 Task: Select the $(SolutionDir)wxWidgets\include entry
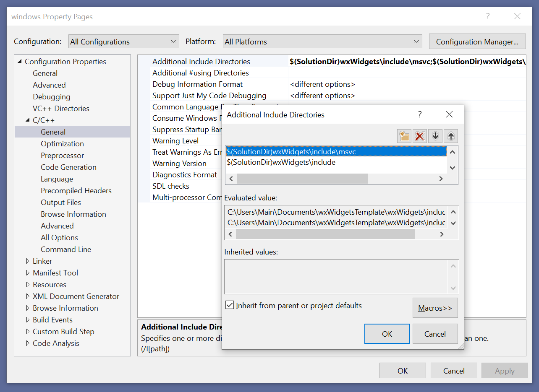coord(336,162)
